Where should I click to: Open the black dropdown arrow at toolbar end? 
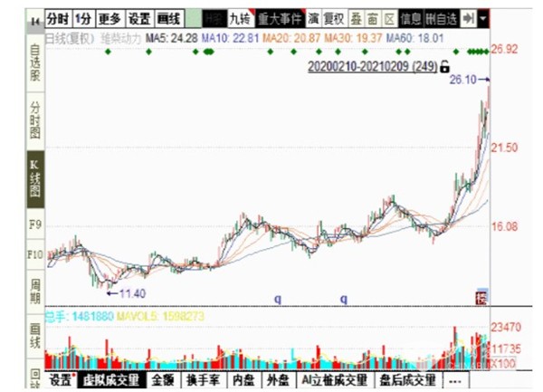pyautogui.click(x=486, y=18)
